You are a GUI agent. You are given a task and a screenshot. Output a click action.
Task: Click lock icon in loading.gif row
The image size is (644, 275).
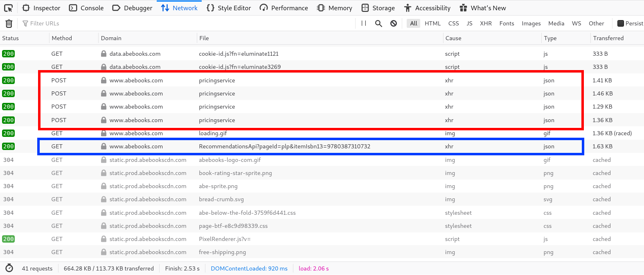pos(104,133)
